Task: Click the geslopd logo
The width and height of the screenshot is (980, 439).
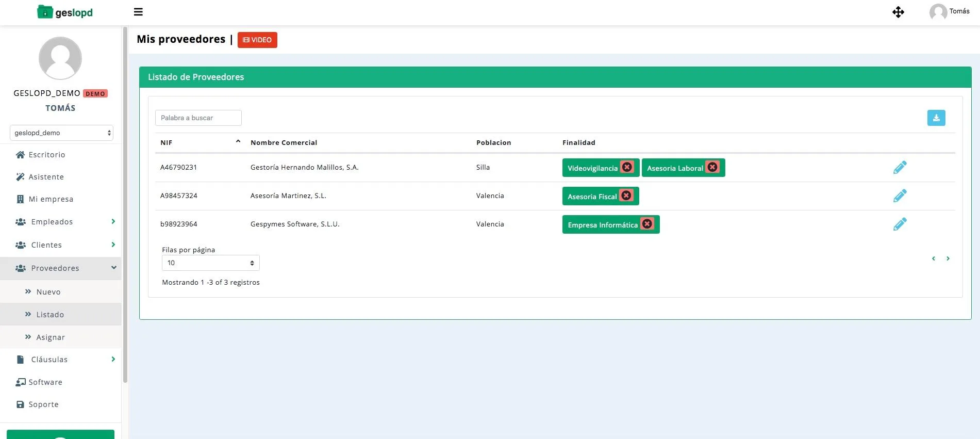Action: pyautogui.click(x=65, y=12)
